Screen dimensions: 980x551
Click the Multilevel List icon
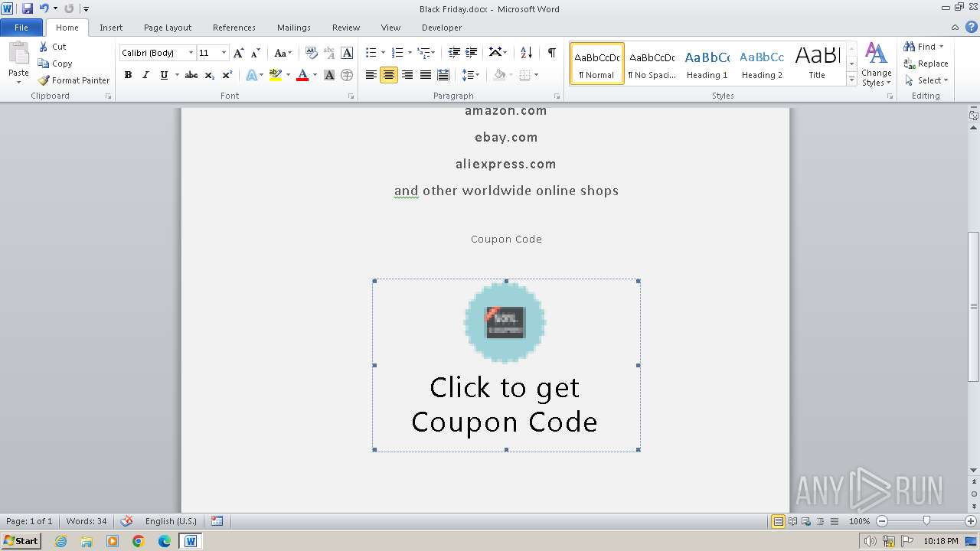(424, 53)
